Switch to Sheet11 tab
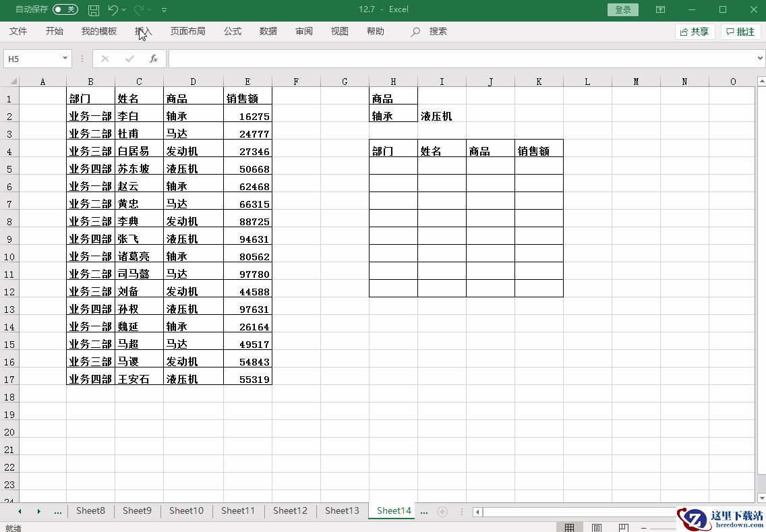Viewport: 766px width, 532px height. tap(238, 510)
